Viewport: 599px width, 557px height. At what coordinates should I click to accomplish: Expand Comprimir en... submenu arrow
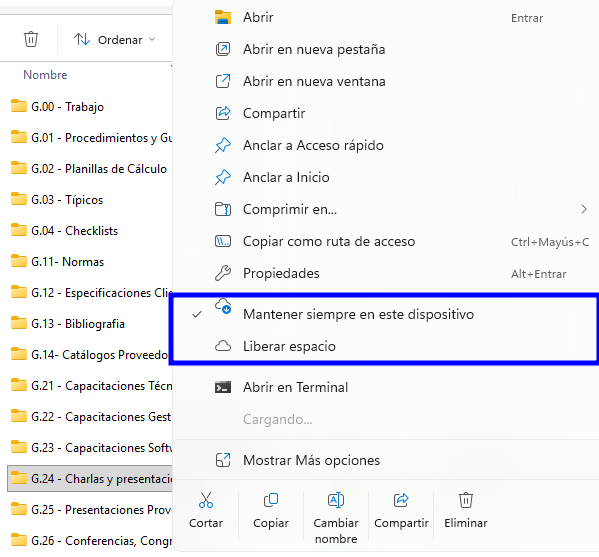click(x=584, y=209)
